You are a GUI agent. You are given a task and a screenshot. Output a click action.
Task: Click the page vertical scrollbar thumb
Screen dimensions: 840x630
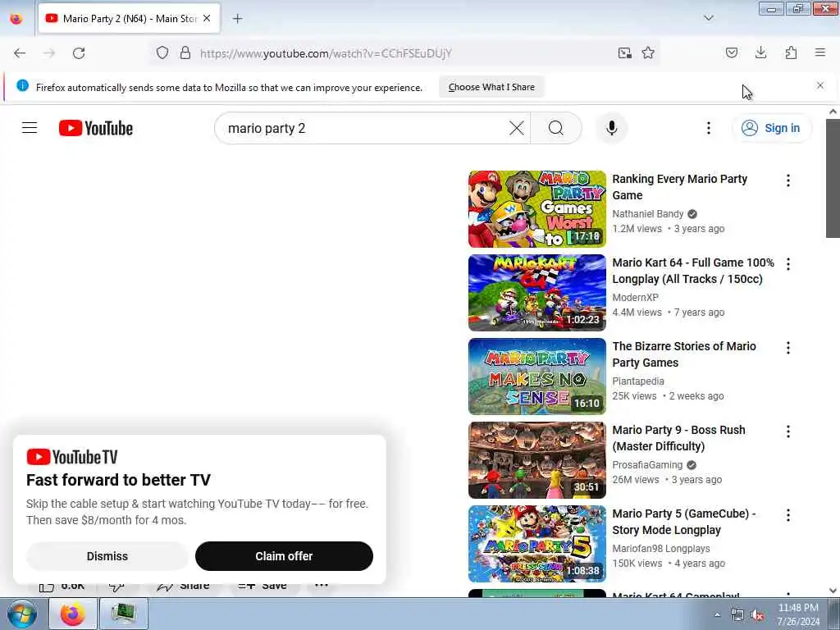point(833,178)
